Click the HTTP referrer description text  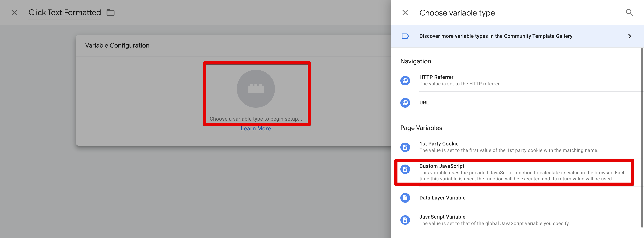(x=460, y=84)
